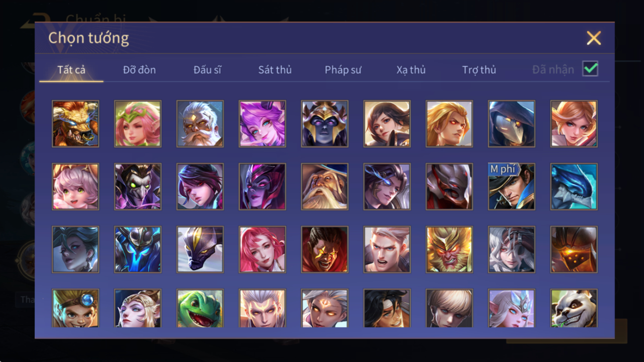The image size is (644, 362).
Task: Select the green chameleon hero portrait
Action: [200, 309]
